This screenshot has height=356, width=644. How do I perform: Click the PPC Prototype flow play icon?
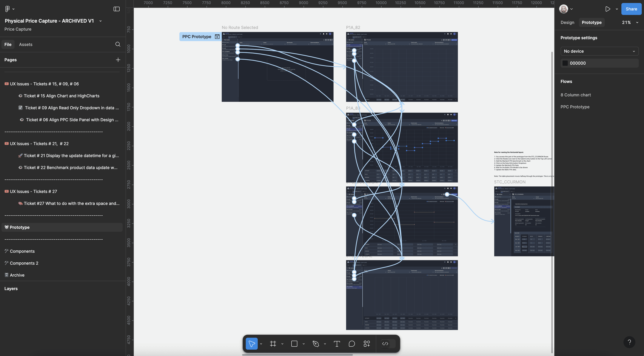217,37
